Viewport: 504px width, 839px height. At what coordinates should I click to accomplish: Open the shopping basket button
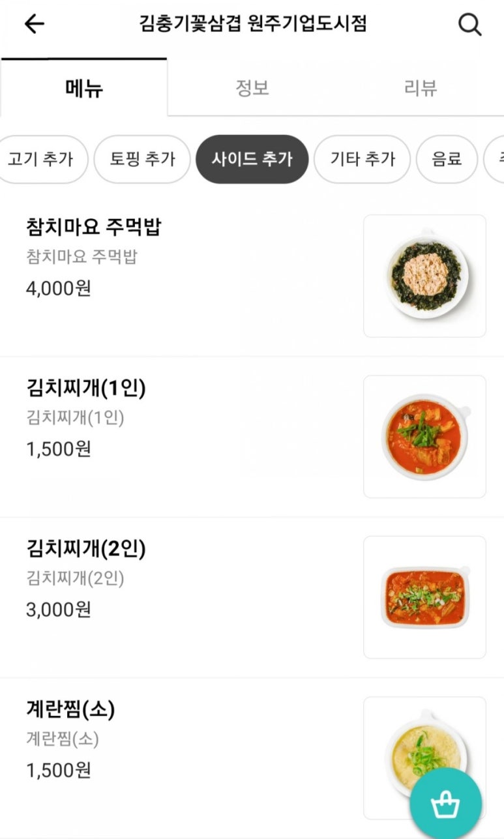(445, 804)
